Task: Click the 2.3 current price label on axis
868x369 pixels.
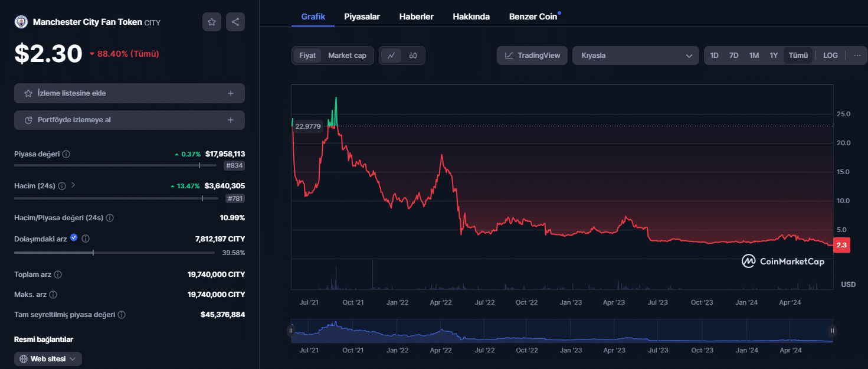Action: pyautogui.click(x=841, y=246)
